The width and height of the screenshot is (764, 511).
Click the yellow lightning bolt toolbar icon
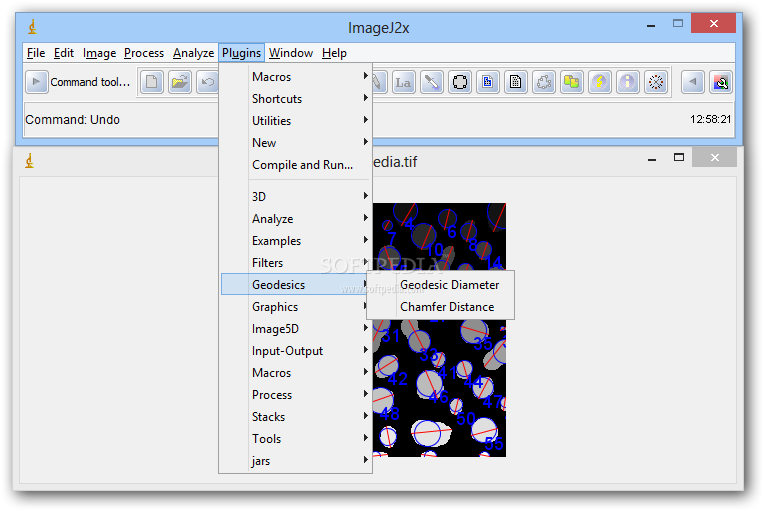[600, 82]
